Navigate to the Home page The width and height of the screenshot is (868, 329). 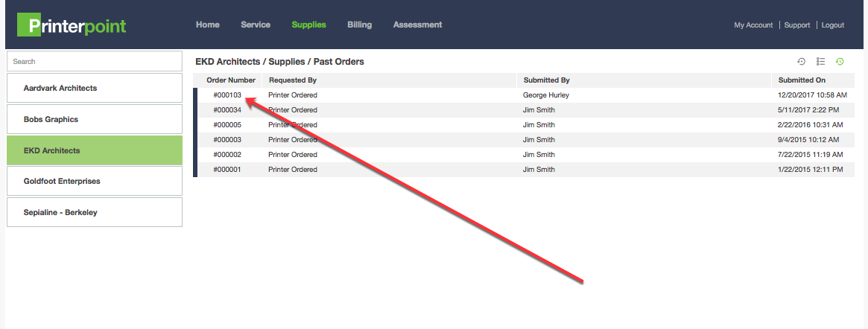coord(207,25)
